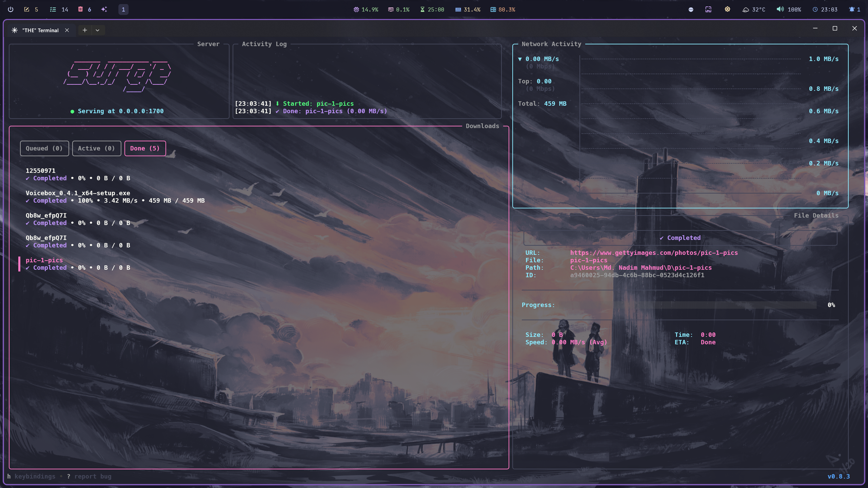This screenshot has height=488, width=868.
Task: Close the "THE" Terminal tab
Action: tap(67, 30)
